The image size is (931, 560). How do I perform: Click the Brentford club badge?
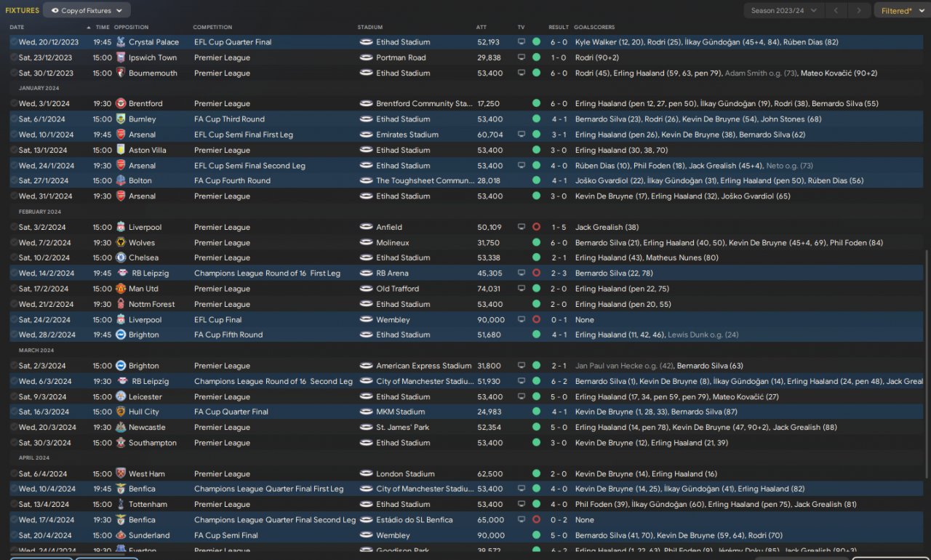point(121,104)
